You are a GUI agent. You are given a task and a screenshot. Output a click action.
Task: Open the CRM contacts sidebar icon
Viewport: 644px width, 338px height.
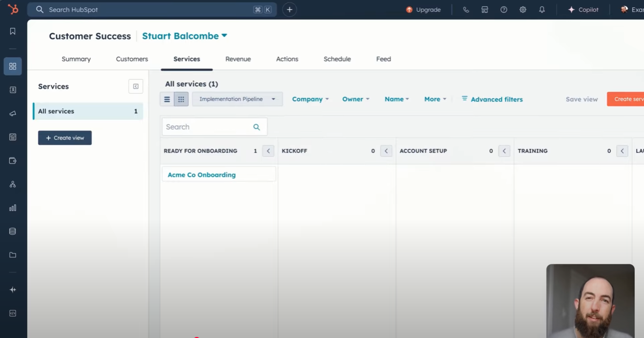coord(13,90)
